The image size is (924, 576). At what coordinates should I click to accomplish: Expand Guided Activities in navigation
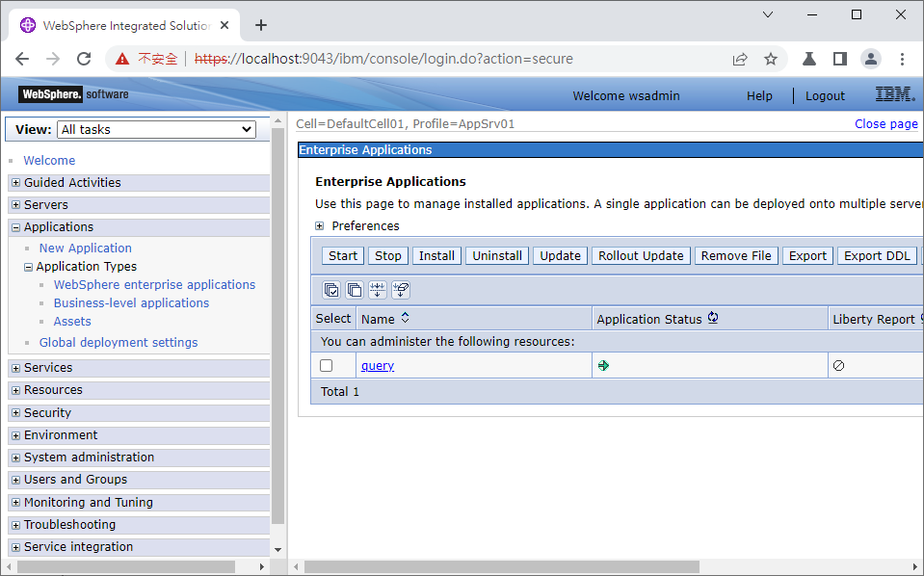tap(16, 183)
